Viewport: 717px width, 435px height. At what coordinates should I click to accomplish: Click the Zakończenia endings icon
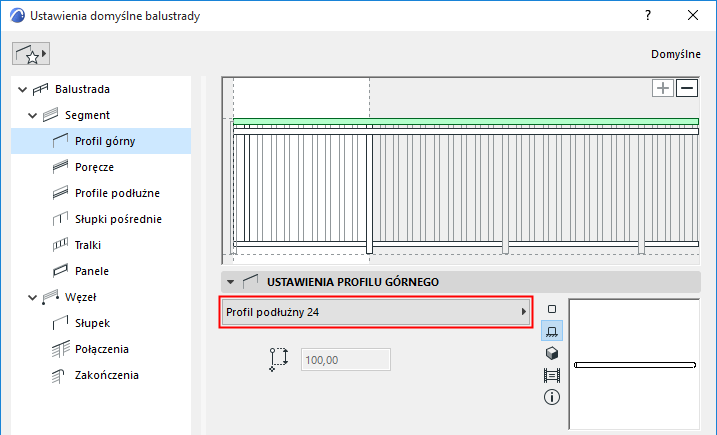tap(58, 376)
